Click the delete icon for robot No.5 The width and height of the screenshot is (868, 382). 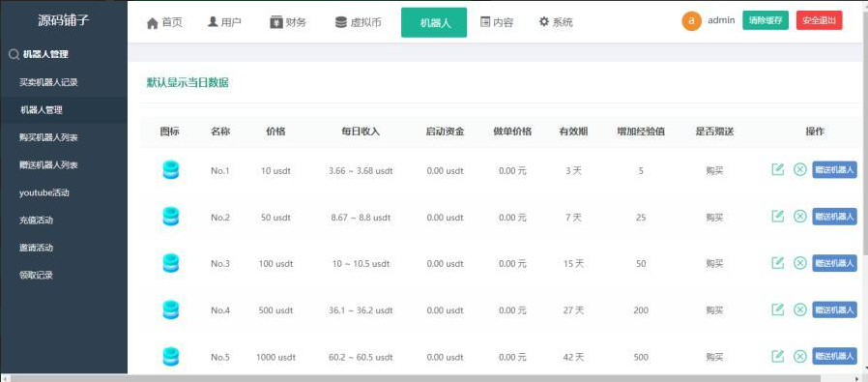[799, 356]
